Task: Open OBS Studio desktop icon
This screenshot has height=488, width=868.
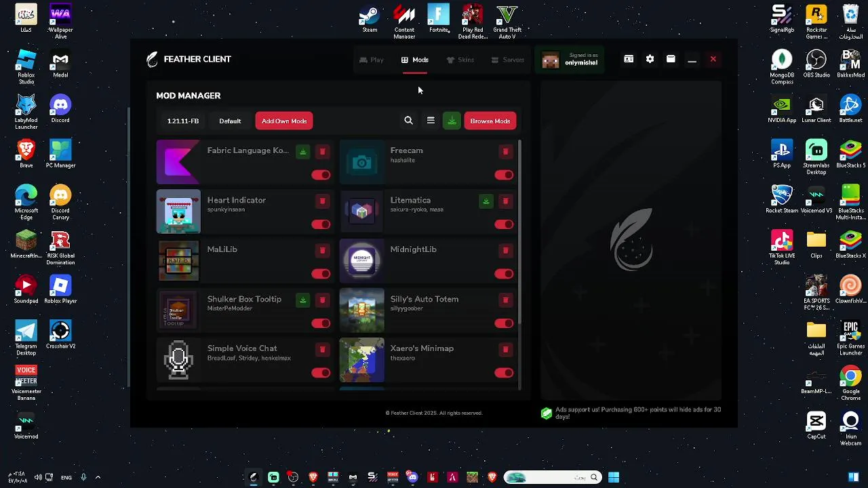Action: click(x=816, y=64)
